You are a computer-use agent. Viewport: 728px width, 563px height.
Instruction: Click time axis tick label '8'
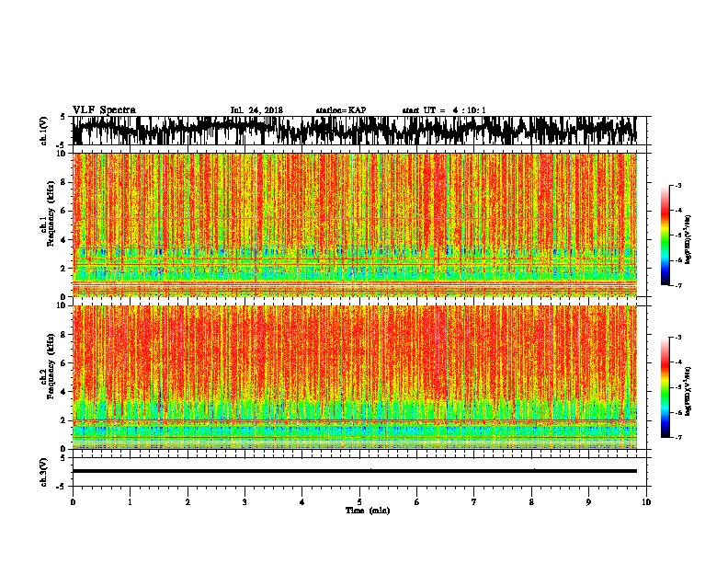pyautogui.click(x=531, y=502)
